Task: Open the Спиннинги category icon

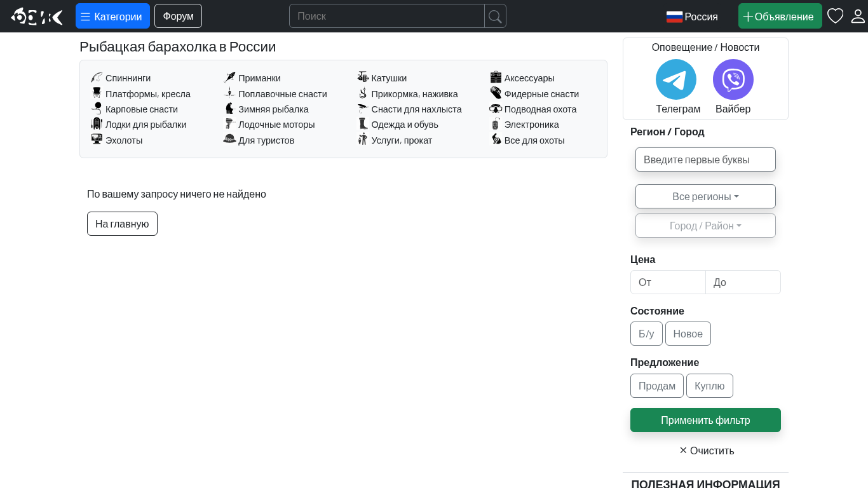Action: pyautogui.click(x=97, y=78)
